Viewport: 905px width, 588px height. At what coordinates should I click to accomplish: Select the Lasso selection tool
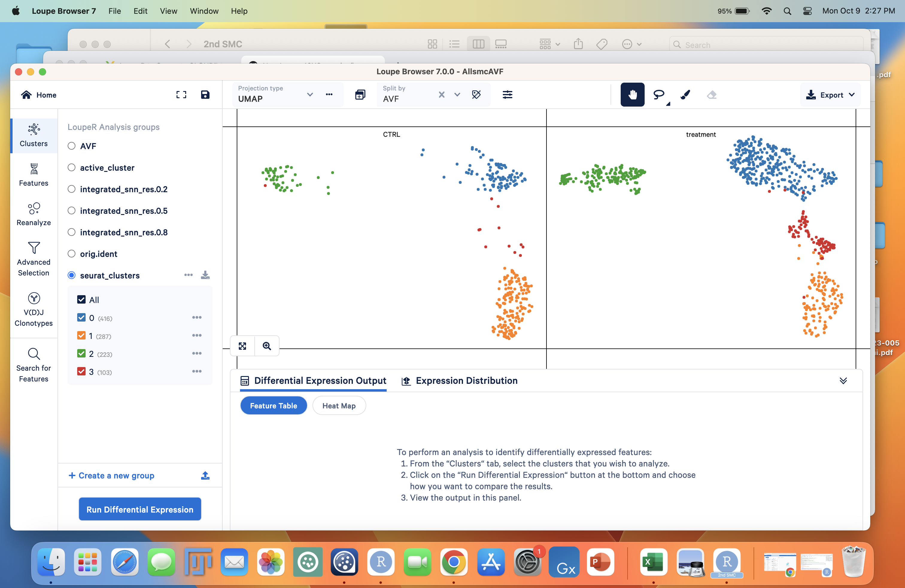(659, 95)
